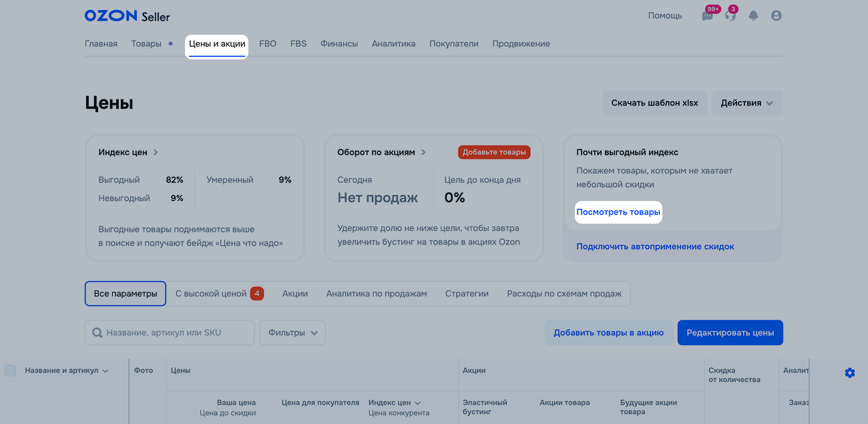Image resolution: width=868 pixels, height=424 pixels.
Task: Expand the Индекс цен column chevron
Action: click(418, 403)
